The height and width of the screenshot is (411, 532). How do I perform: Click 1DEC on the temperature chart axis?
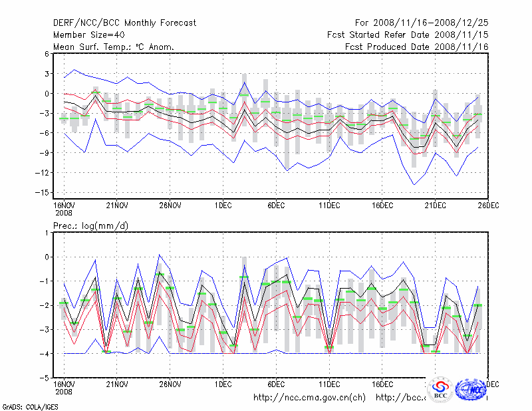(x=223, y=205)
